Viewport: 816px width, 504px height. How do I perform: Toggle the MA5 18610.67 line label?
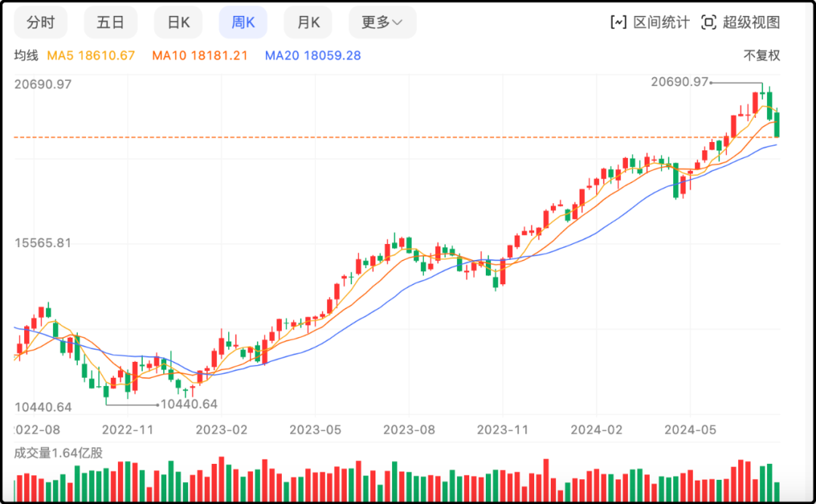(91, 55)
